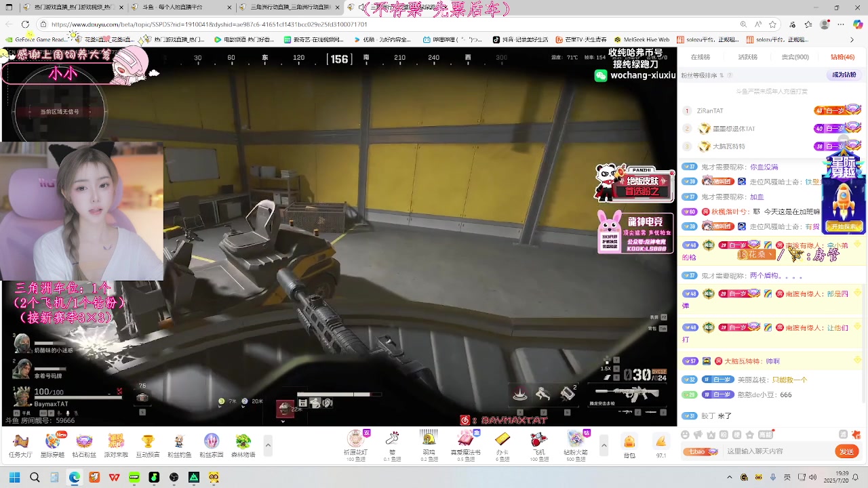Send the 弱鸡 gift

[x=429, y=445]
